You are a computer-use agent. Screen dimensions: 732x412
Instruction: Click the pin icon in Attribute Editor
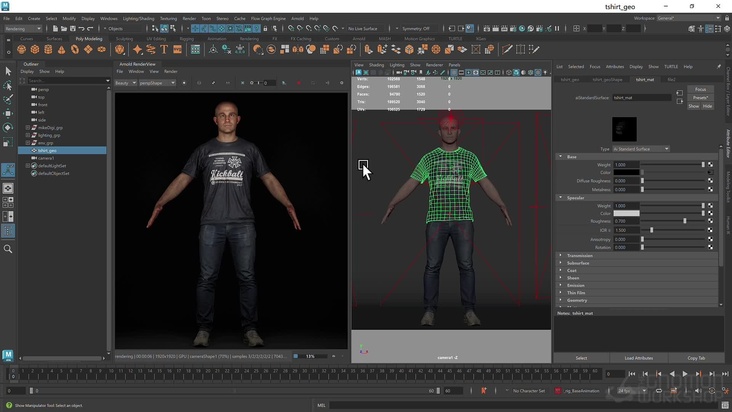click(x=718, y=66)
